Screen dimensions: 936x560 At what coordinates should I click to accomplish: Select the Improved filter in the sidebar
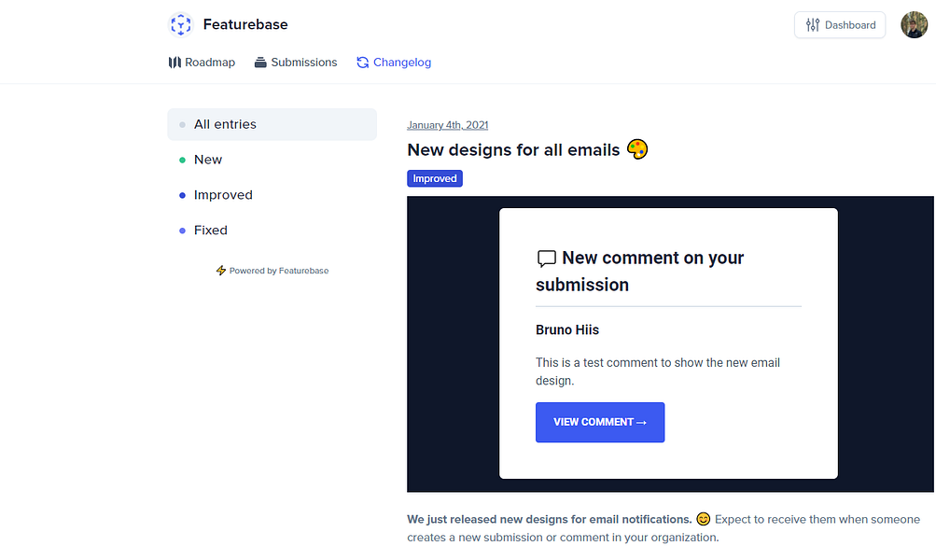(222, 194)
